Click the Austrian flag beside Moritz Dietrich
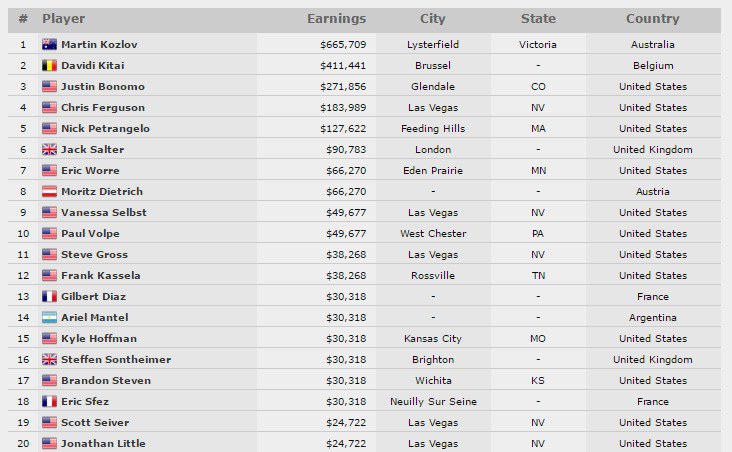The height and width of the screenshot is (452, 732). point(49,192)
